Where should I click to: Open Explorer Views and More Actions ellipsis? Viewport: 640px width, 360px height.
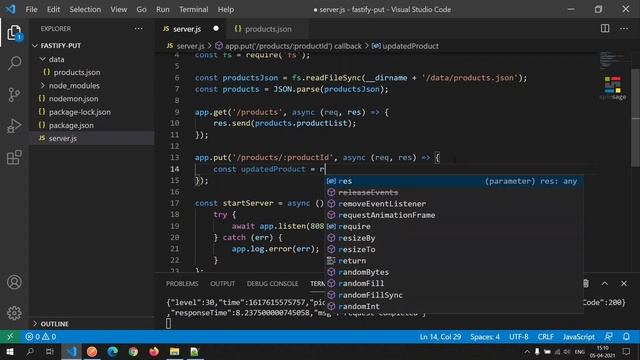point(138,29)
